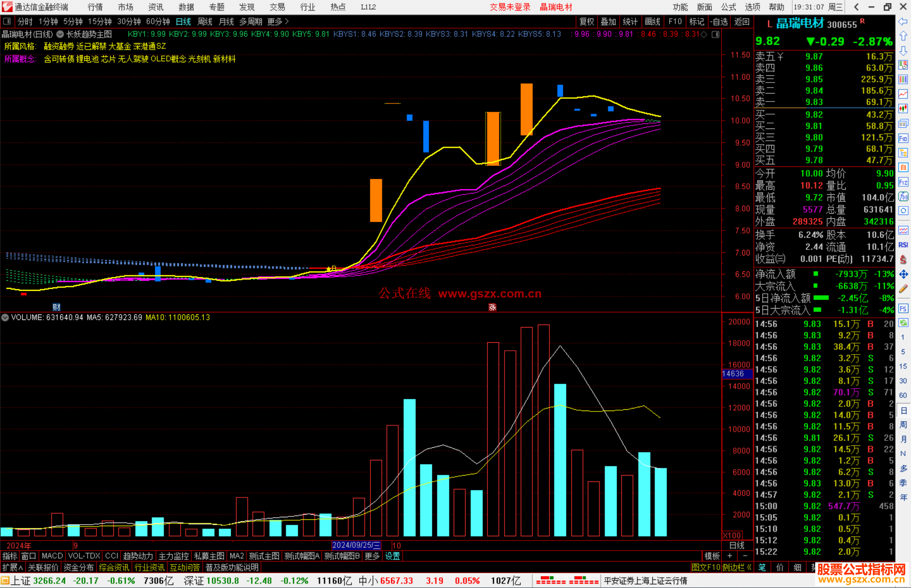
Task: Toggle the round button before 长妖趋势主图
Action: [60, 34]
